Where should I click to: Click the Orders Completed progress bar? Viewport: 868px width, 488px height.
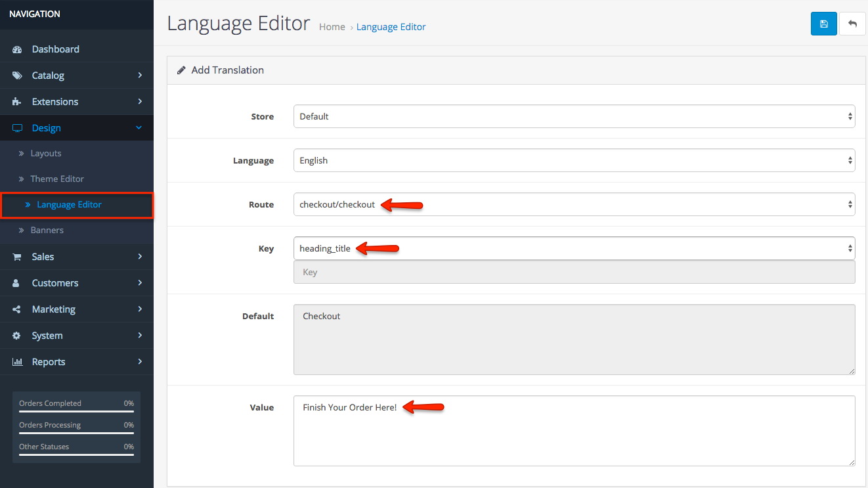pos(76,412)
